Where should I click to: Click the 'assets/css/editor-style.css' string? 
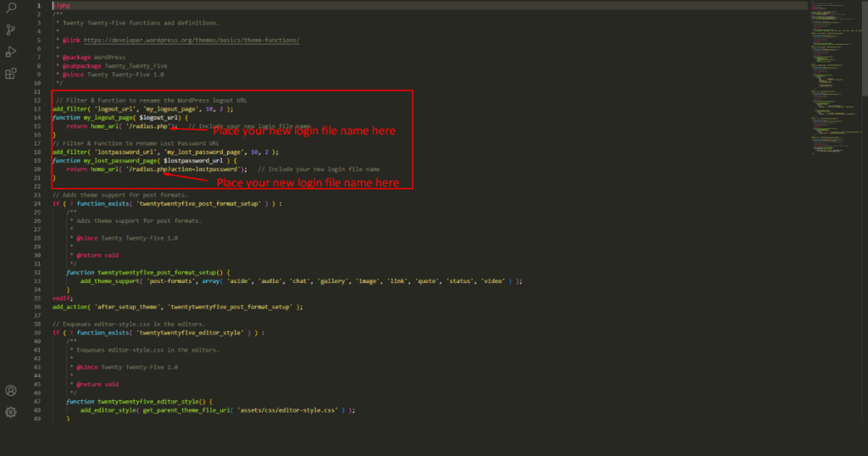click(x=287, y=410)
